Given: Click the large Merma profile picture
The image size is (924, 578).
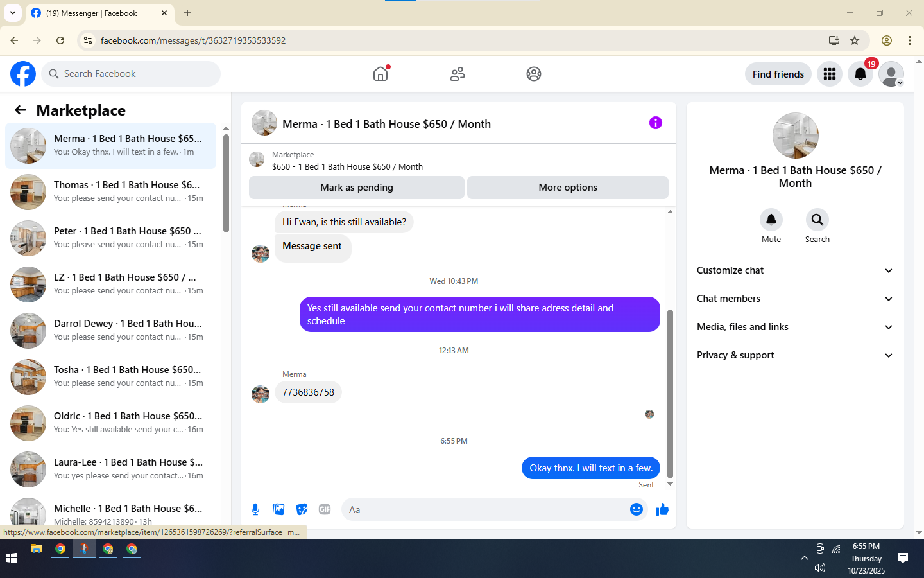Looking at the screenshot, I should 795,136.
